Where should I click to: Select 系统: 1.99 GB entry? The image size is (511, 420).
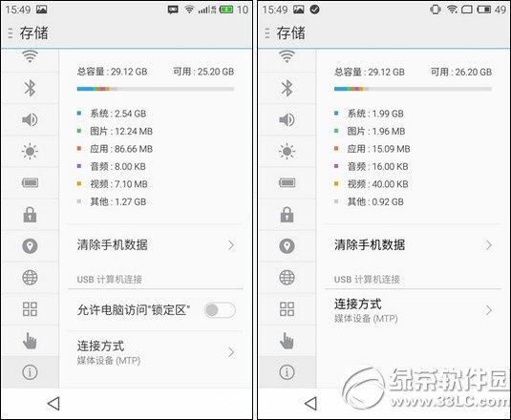coord(370,114)
